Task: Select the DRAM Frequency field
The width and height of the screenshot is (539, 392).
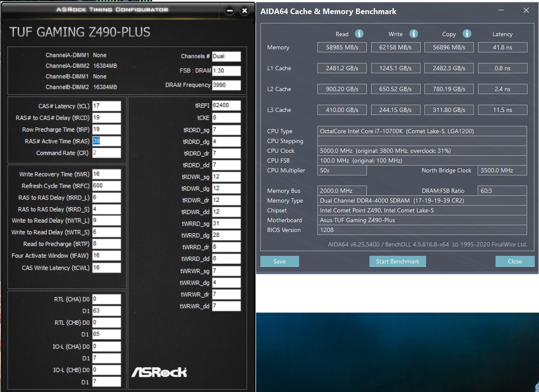Action: (x=226, y=85)
